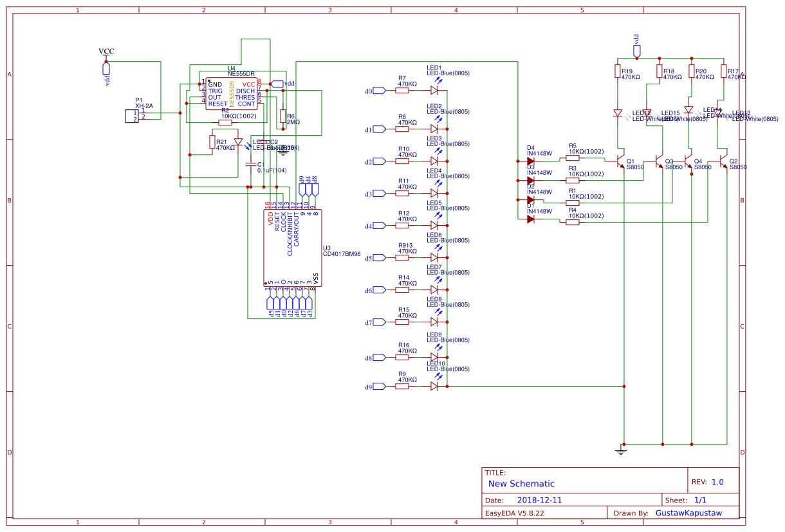Select the NE555DR timer symbol U4
This screenshot has height=532, width=785.
pos(232,93)
